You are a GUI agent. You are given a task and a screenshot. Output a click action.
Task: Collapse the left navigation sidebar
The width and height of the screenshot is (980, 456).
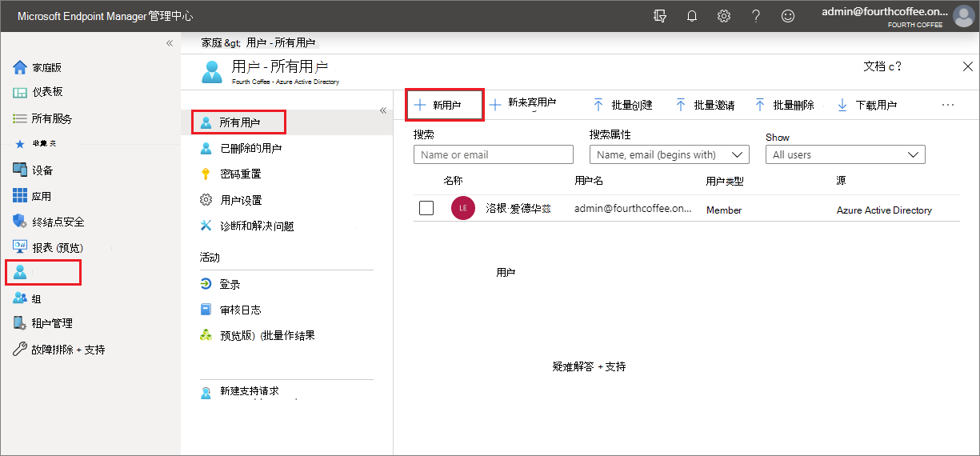pyautogui.click(x=170, y=43)
